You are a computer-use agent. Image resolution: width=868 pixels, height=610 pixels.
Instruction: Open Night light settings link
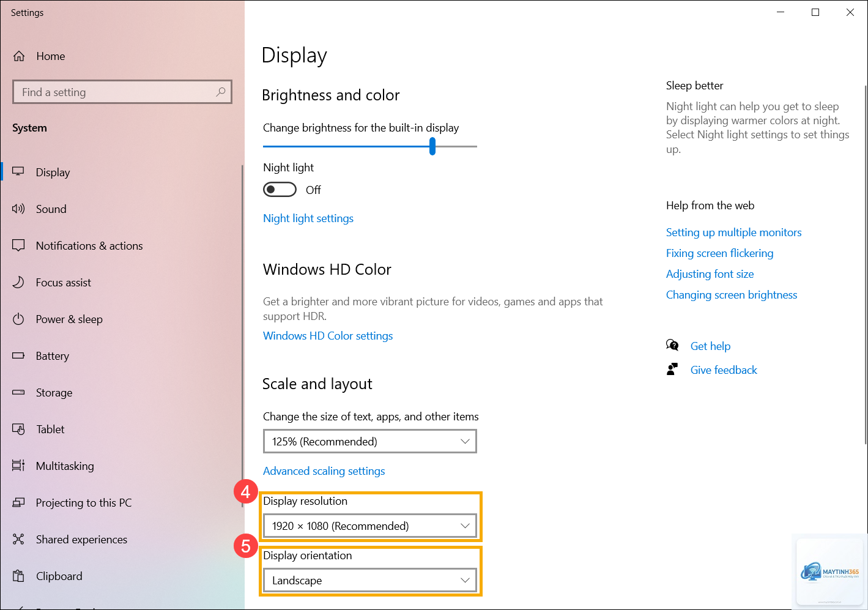point(308,218)
